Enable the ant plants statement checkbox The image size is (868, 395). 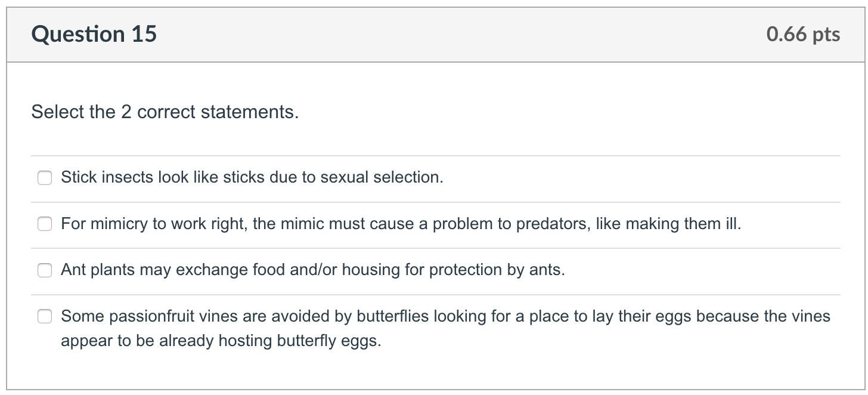[x=45, y=270]
